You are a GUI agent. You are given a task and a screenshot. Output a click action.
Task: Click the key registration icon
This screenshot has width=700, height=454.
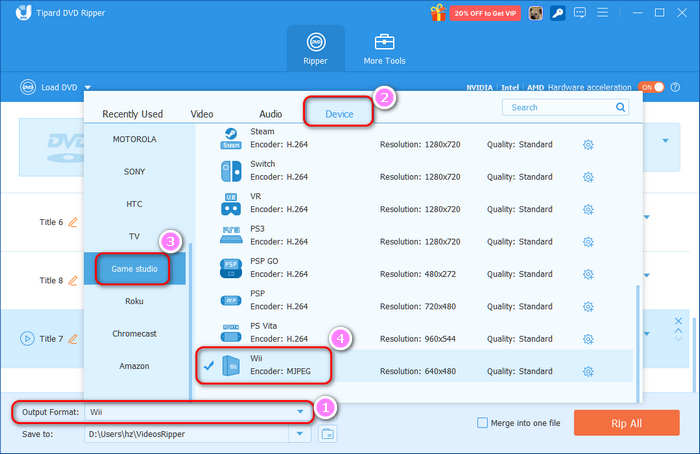[557, 13]
